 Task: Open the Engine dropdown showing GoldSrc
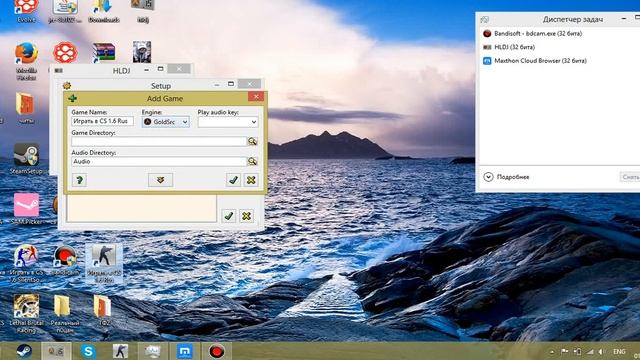point(166,122)
